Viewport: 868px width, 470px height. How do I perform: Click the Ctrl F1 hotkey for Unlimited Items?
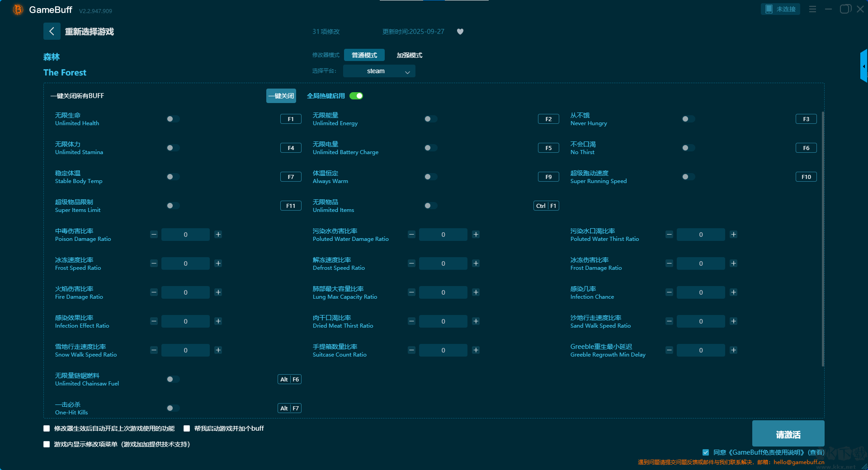pyautogui.click(x=546, y=206)
